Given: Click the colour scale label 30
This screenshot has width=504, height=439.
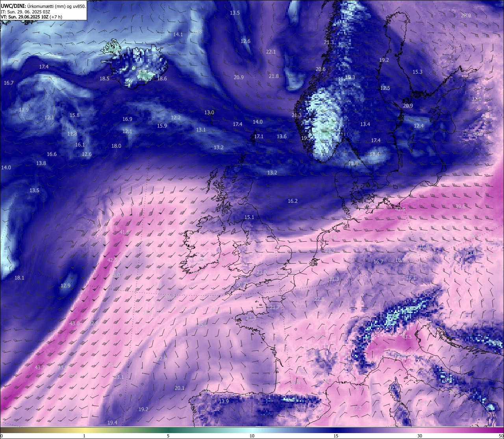Looking at the screenshot, I should pyautogui.click(x=420, y=436).
